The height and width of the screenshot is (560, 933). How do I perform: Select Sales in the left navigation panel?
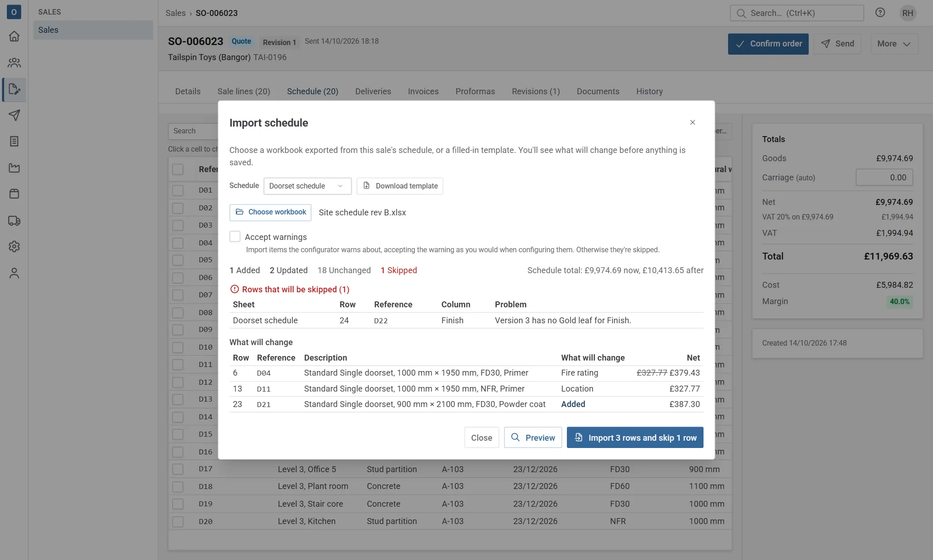pyautogui.click(x=93, y=30)
